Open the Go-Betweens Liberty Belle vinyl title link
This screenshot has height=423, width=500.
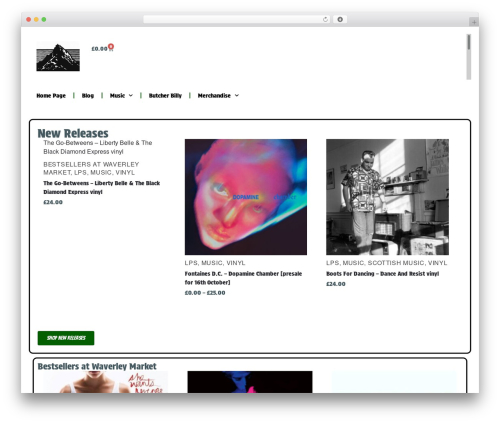[101, 187]
